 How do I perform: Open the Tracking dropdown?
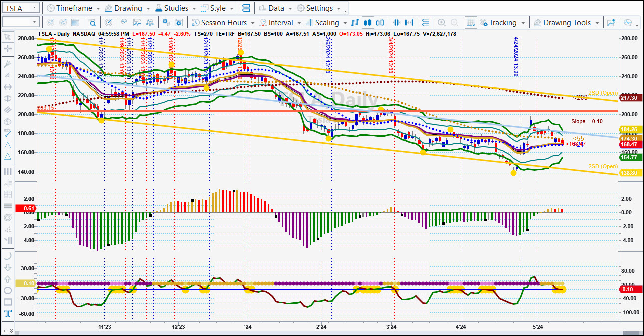coord(502,22)
